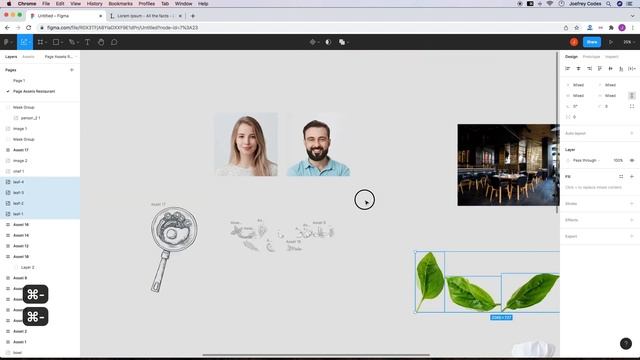Select the frying pan illustration on canvas
The image size is (640, 360).
[x=174, y=249]
